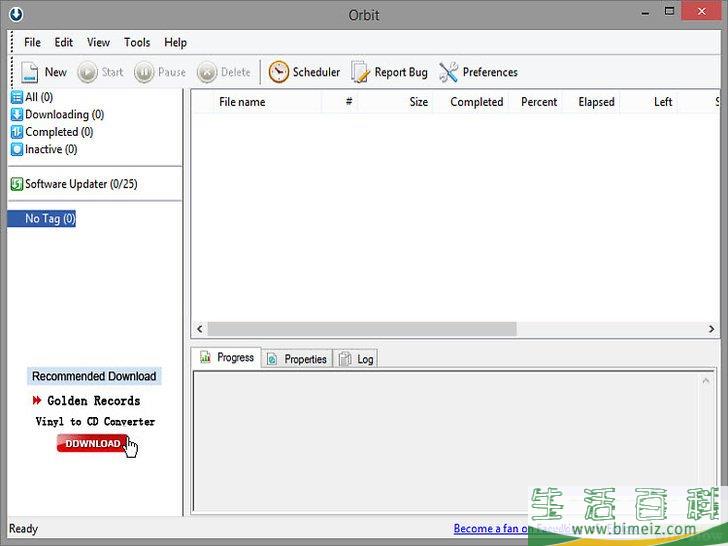Close the Orbit window
728x546 pixels.
[701, 11]
